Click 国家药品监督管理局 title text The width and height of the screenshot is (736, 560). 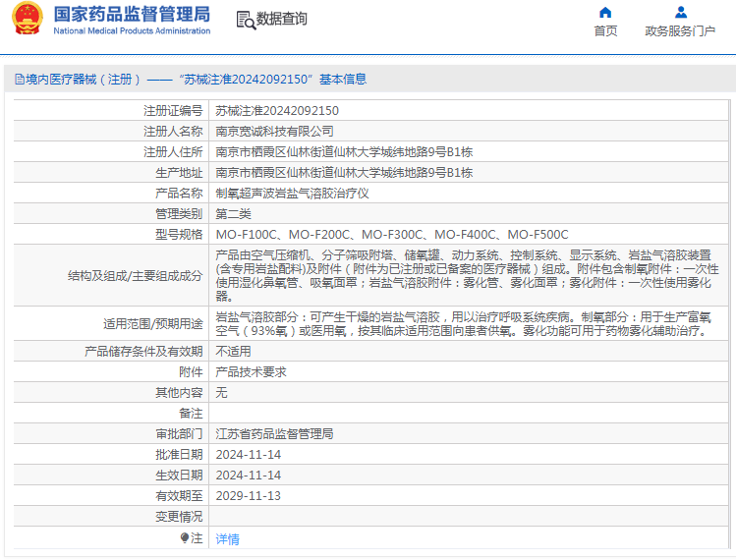(132, 15)
